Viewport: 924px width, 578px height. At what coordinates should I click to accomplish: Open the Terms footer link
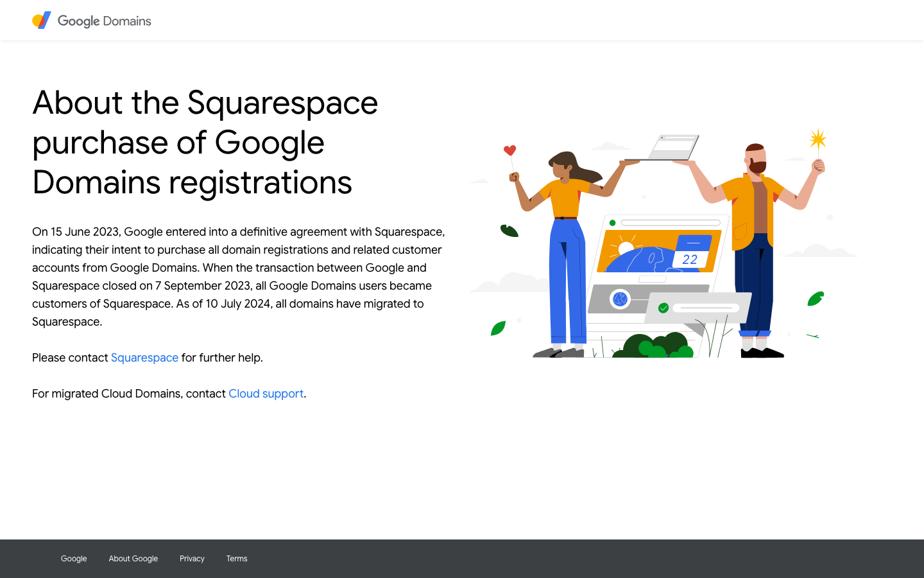[x=237, y=559]
